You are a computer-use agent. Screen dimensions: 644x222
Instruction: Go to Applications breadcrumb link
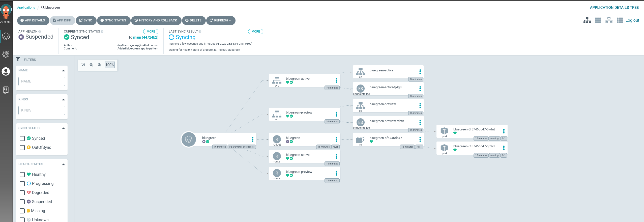tap(26, 8)
